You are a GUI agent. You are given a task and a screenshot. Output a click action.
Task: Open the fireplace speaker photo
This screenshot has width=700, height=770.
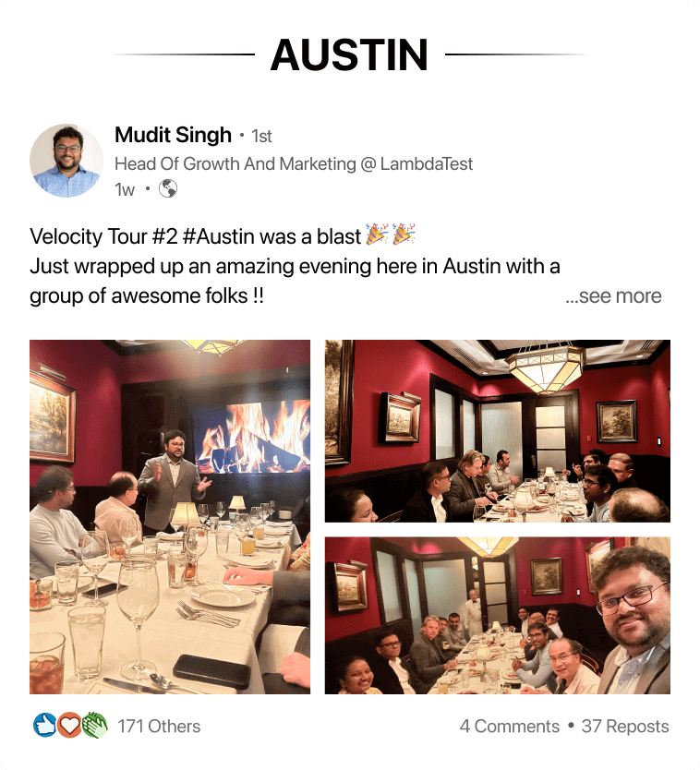tap(170, 517)
